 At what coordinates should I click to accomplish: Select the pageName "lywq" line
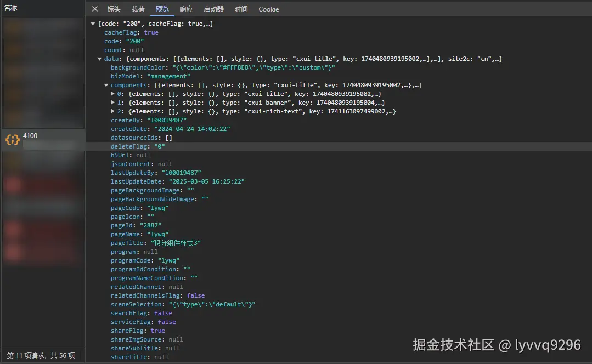[139, 234]
